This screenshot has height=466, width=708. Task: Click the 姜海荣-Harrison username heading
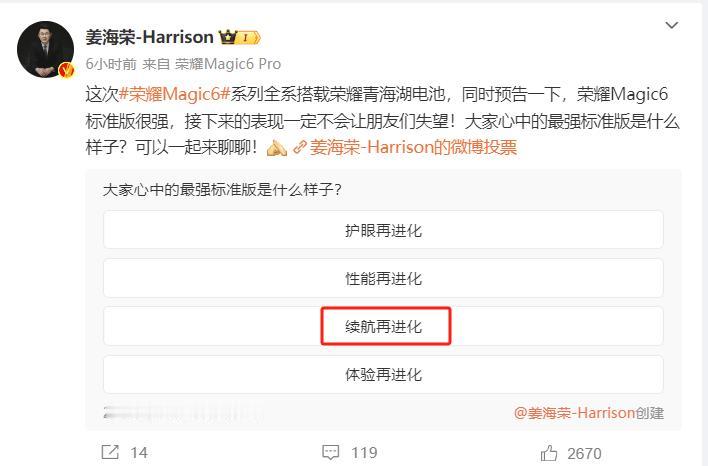[149, 37]
